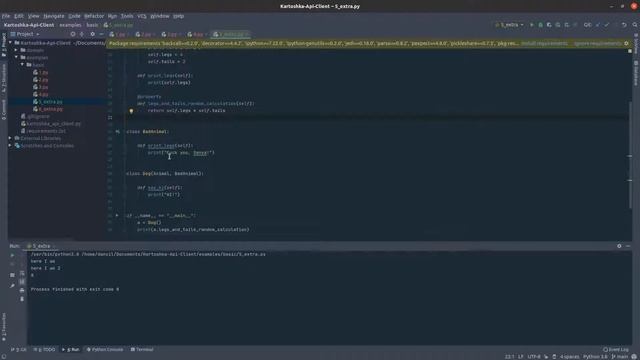Open the File menu
Image resolution: width=640 pixels, height=360 pixels.
[x=6, y=16]
